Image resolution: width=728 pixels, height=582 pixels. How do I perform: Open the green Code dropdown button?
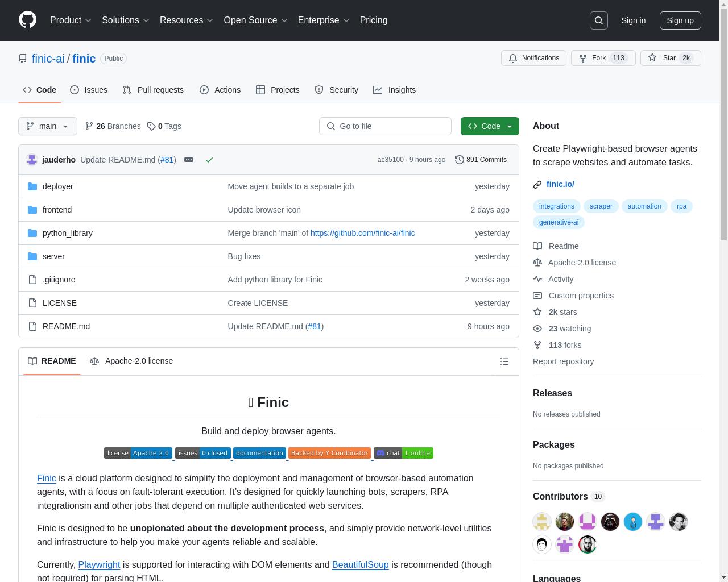point(490,126)
